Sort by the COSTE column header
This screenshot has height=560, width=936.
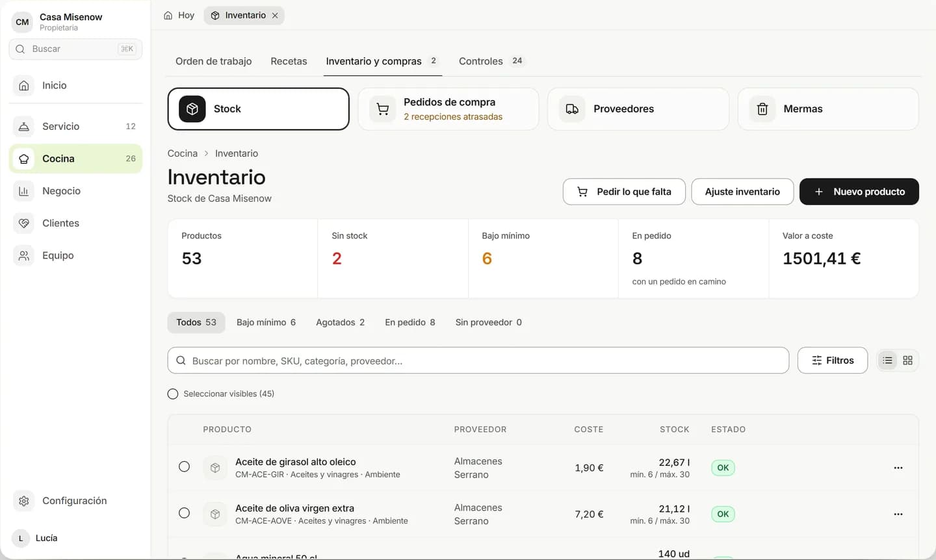(588, 429)
